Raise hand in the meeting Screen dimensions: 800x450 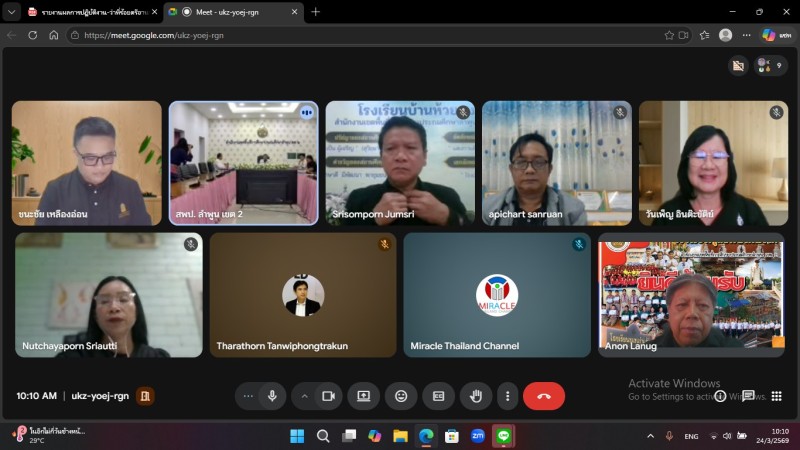[476, 396]
